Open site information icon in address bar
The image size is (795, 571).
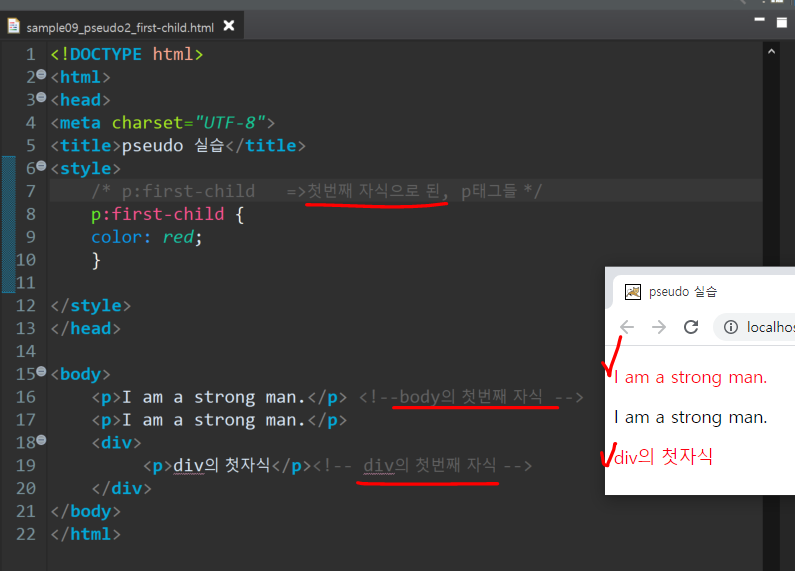pyautogui.click(x=731, y=327)
